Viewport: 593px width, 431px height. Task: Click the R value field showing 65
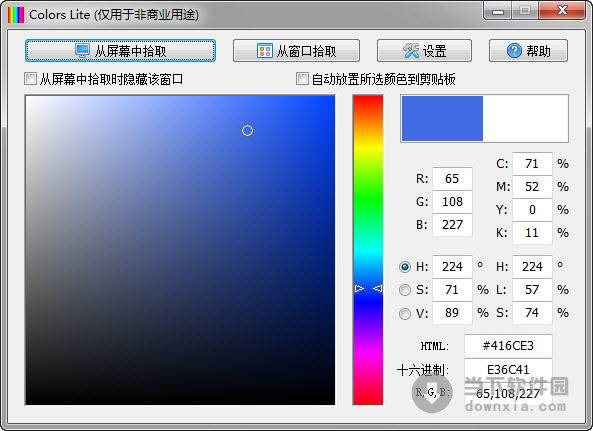[452, 179]
